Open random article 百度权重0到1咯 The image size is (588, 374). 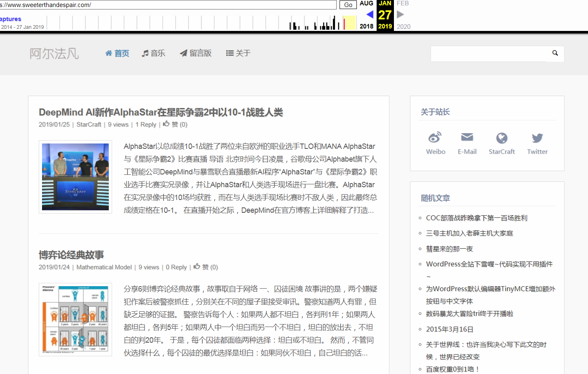point(453,369)
